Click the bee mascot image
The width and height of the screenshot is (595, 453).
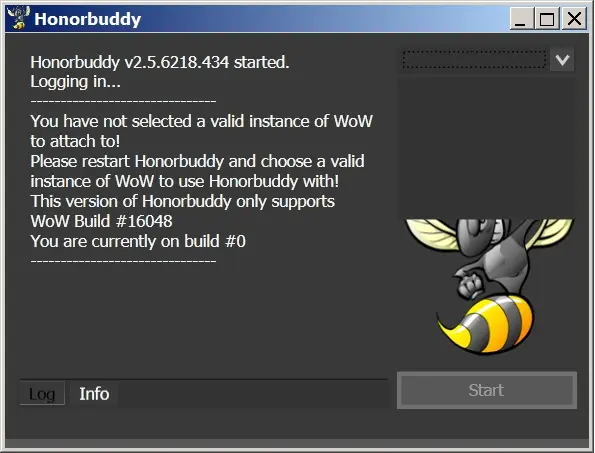tap(490, 286)
